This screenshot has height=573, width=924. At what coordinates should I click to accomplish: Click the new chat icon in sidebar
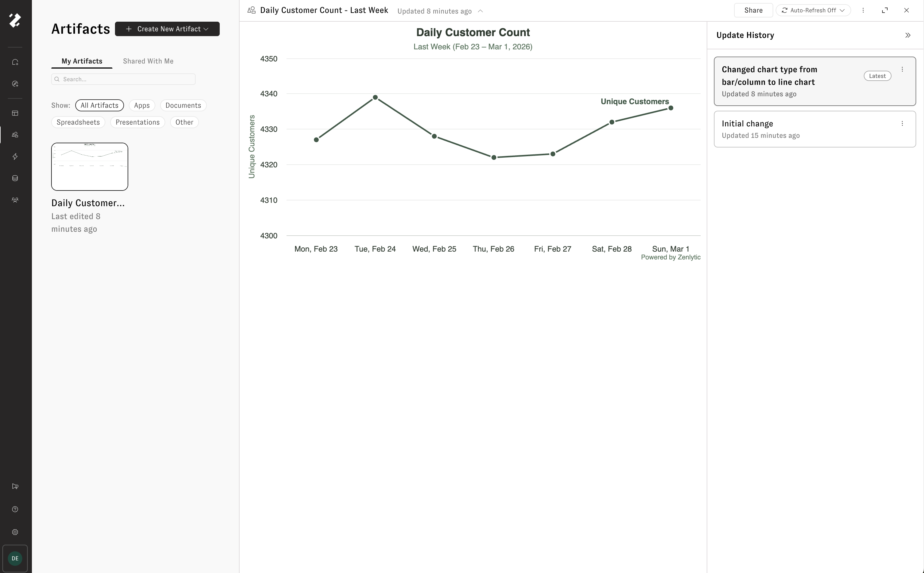15,62
